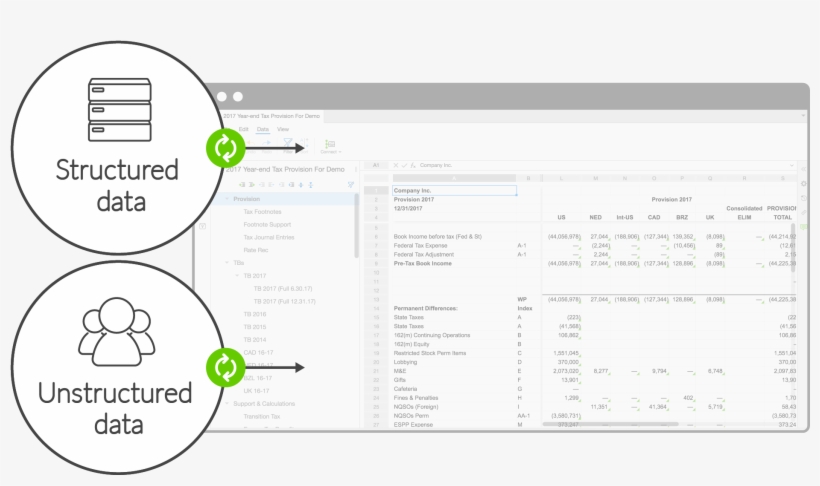This screenshot has width=820, height=486.
Task: Click the cancel X icon in formula bar
Action: 395,165
